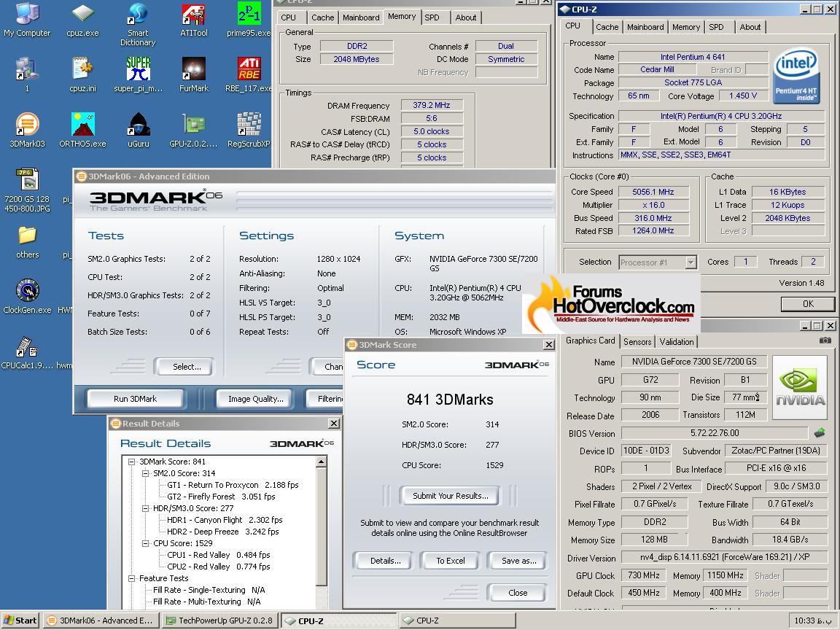Viewport: 840px width, 630px height.
Task: Launch cpuz.exe from desktop
Action: [x=82, y=20]
